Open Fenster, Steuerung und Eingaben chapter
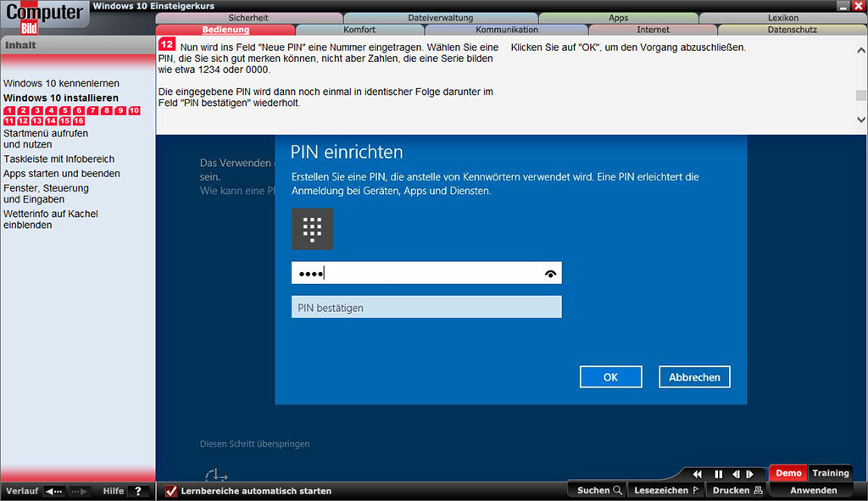Image resolution: width=868 pixels, height=501 pixels. coord(46,194)
